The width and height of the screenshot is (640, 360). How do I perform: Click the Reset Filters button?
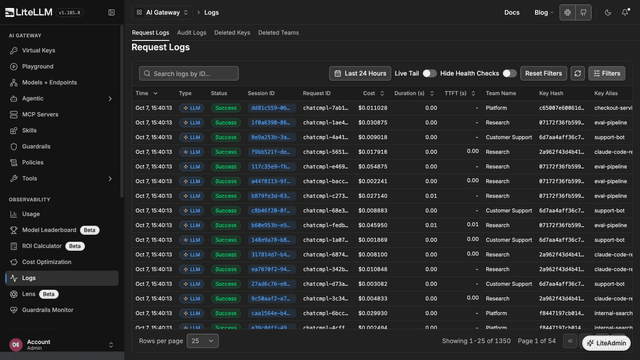(x=543, y=73)
